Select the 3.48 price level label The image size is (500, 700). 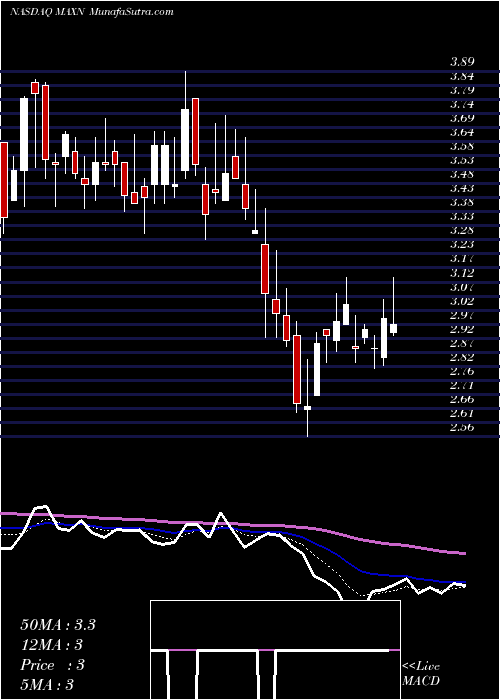[462, 175]
